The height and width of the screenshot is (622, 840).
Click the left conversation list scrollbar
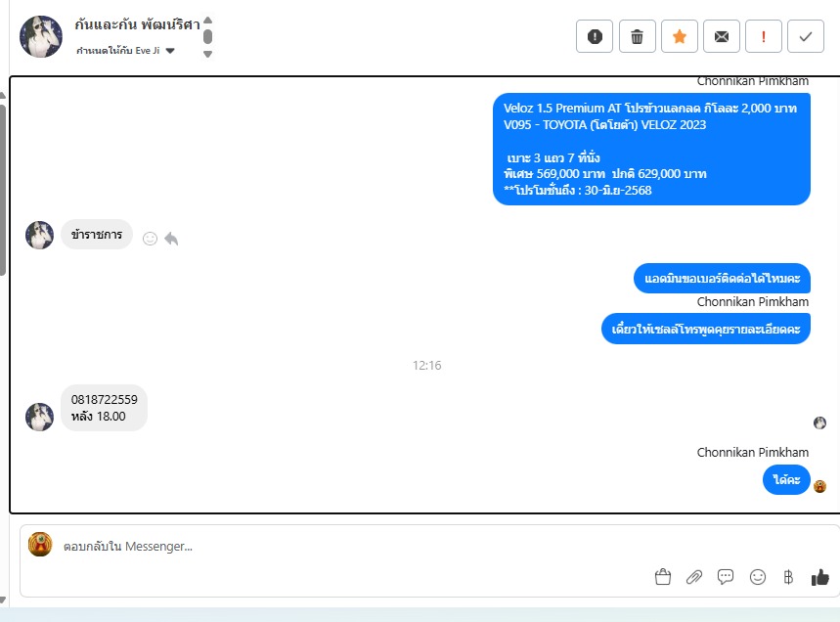3,190
